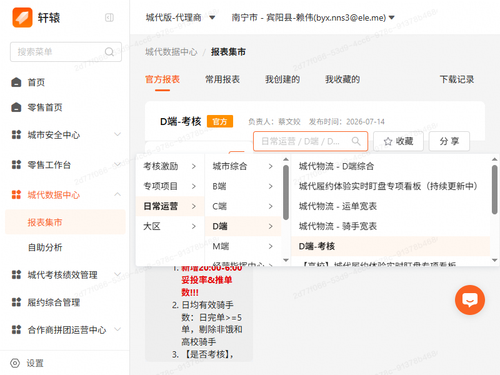Select 大区 cascader option
500x375 pixels.
pyautogui.click(x=170, y=226)
